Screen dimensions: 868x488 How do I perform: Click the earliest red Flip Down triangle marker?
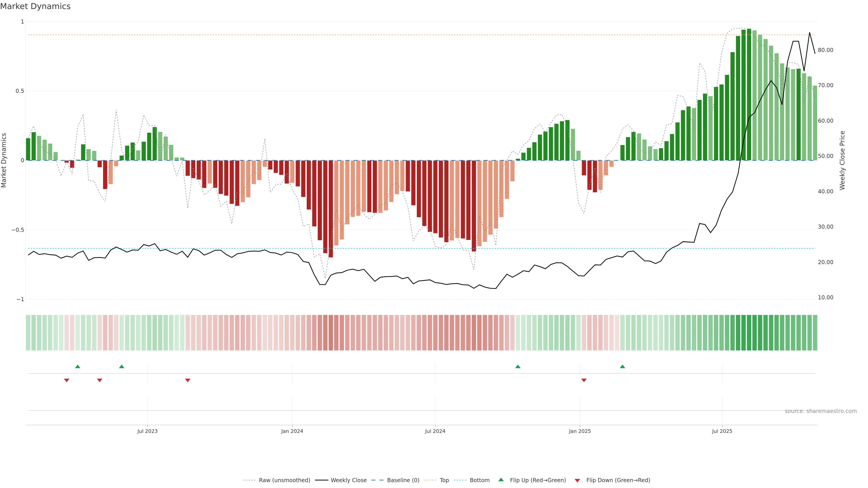67,380
